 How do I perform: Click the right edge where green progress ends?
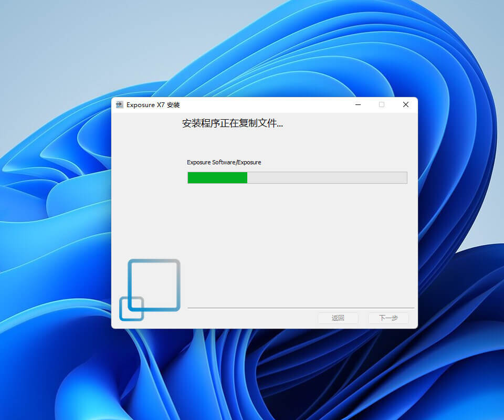tap(247, 177)
